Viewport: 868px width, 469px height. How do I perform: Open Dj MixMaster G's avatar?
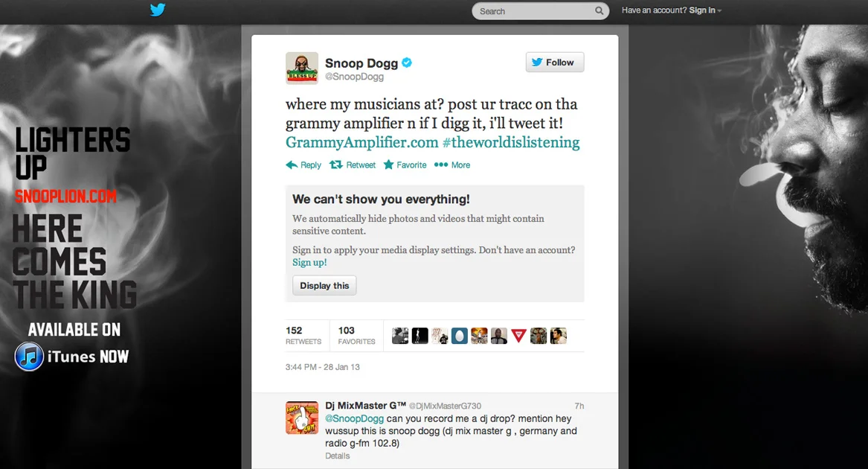pos(302,418)
